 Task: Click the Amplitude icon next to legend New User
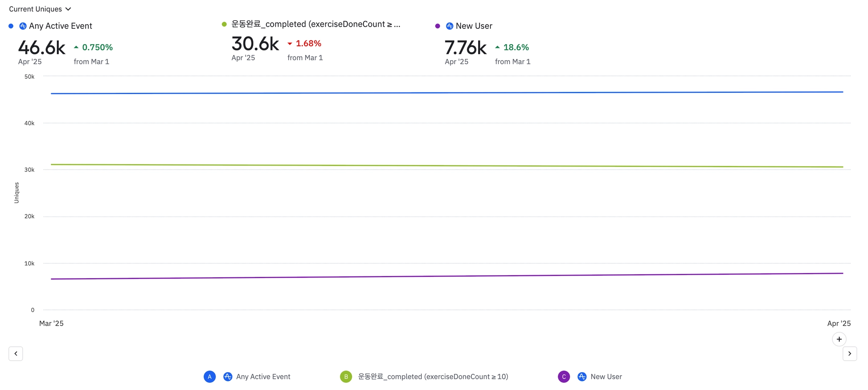(x=582, y=376)
